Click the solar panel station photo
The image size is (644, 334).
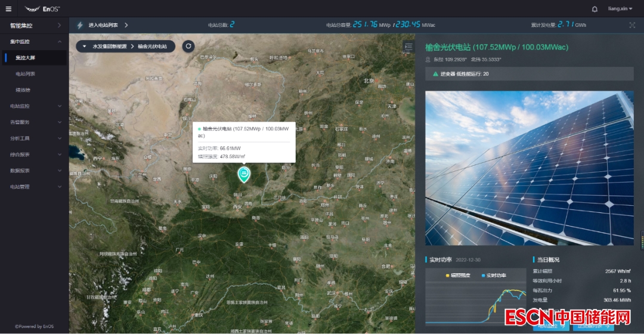[529, 168]
